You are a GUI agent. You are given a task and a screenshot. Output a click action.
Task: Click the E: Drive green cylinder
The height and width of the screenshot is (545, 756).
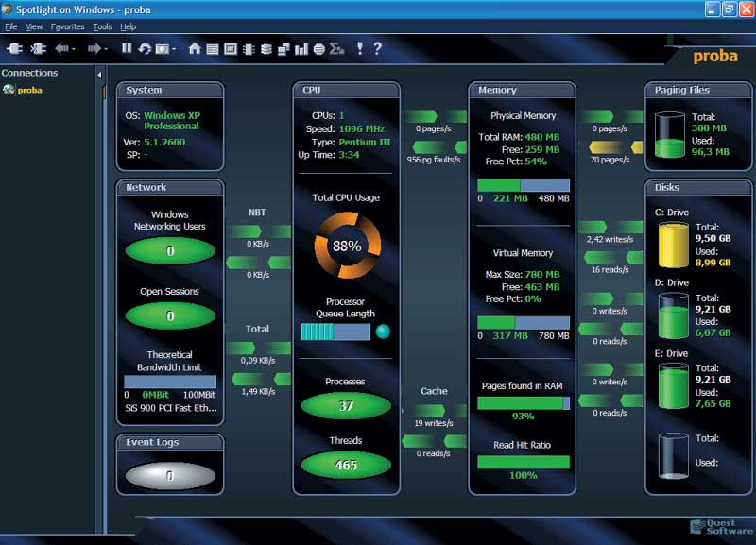click(x=674, y=386)
